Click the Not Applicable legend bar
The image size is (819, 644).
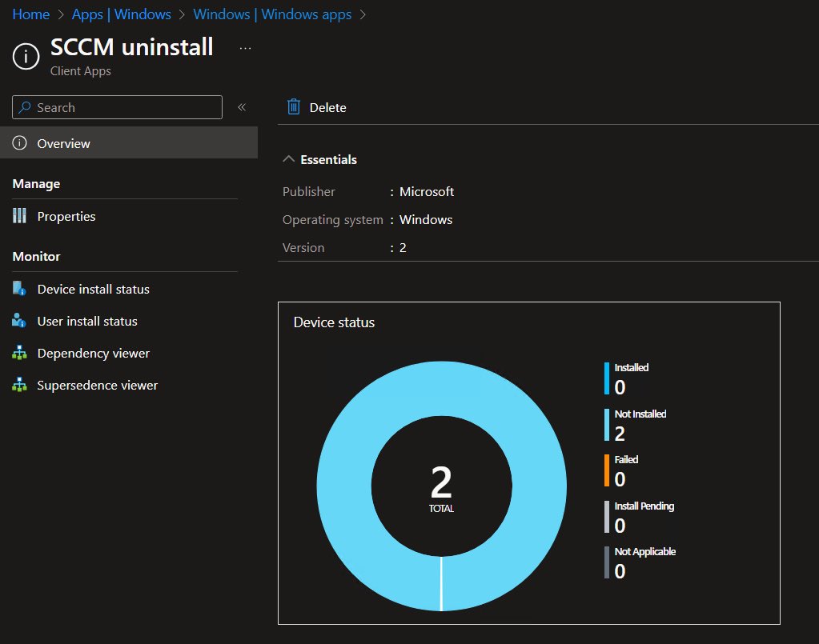pyautogui.click(x=606, y=562)
